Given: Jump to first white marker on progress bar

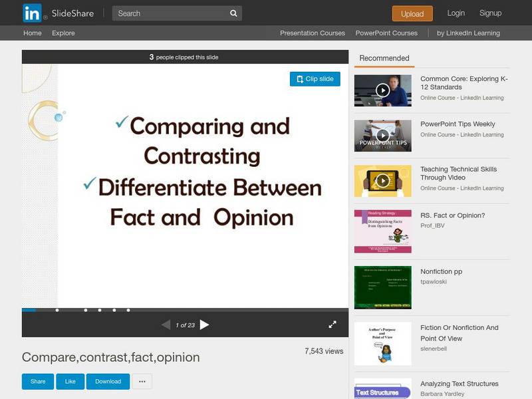Looking at the screenshot, I should [57, 310].
